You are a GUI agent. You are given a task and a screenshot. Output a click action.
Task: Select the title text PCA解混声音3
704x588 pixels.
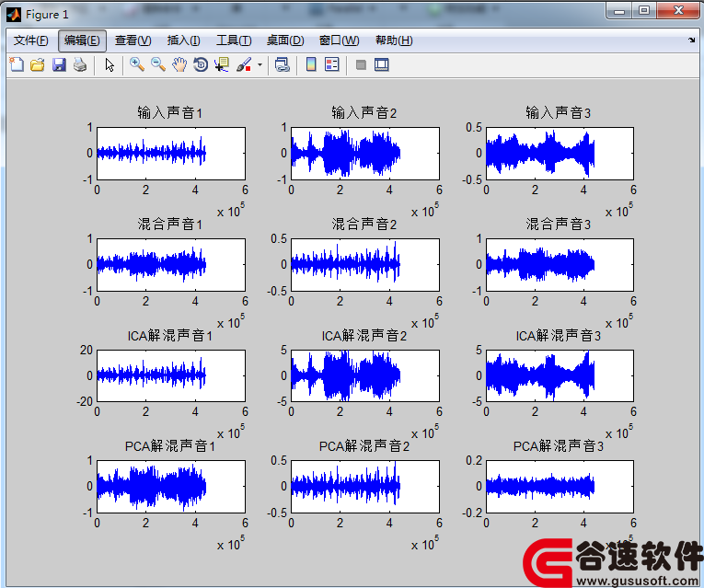pyautogui.click(x=559, y=446)
